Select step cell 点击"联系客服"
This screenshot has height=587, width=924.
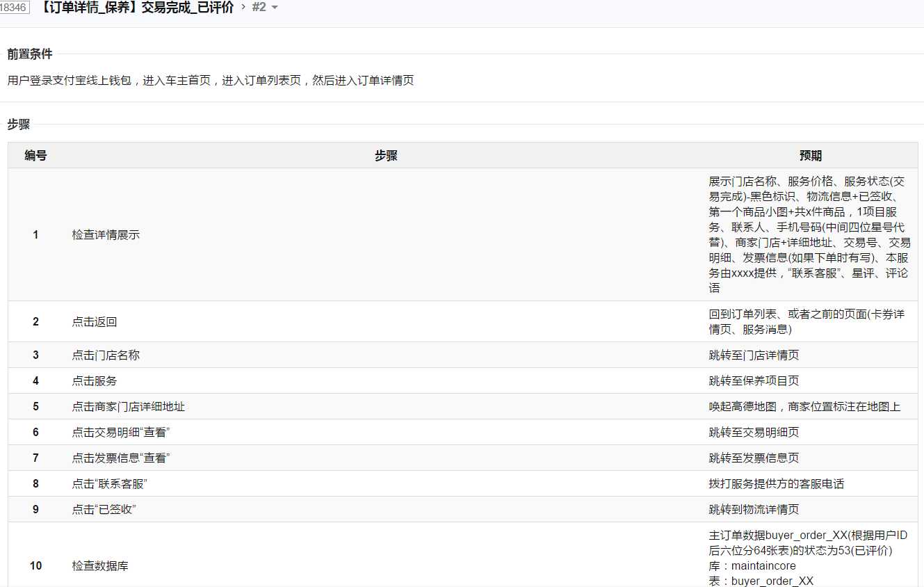point(110,484)
